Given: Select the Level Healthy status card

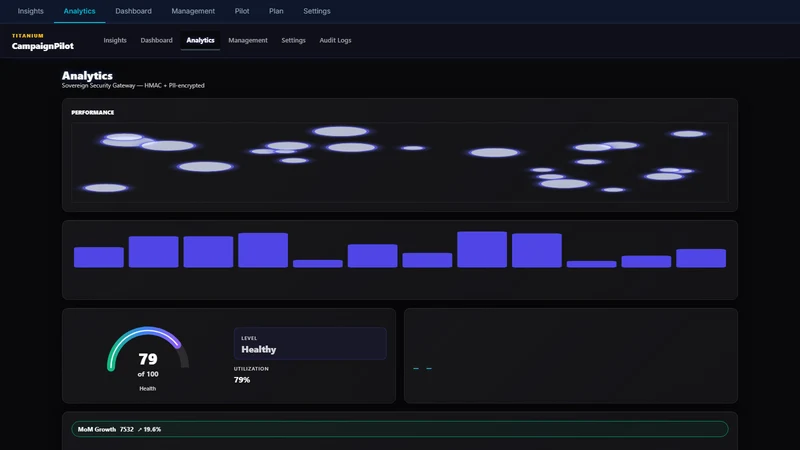Looking at the screenshot, I should point(310,343).
